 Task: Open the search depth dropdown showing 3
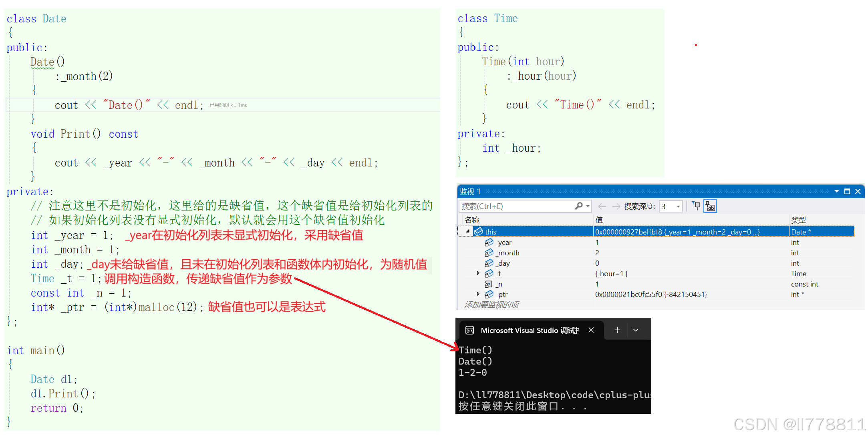(x=678, y=206)
